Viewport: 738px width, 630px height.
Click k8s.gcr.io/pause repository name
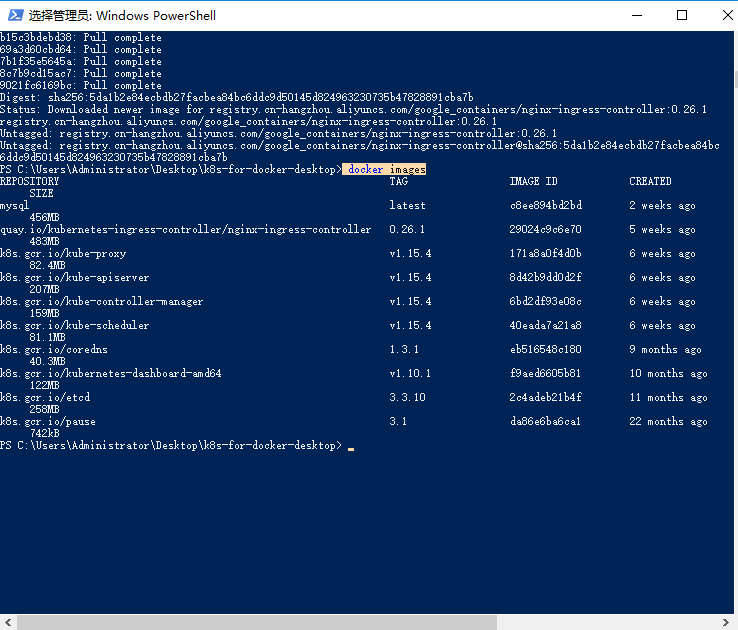(x=48, y=422)
